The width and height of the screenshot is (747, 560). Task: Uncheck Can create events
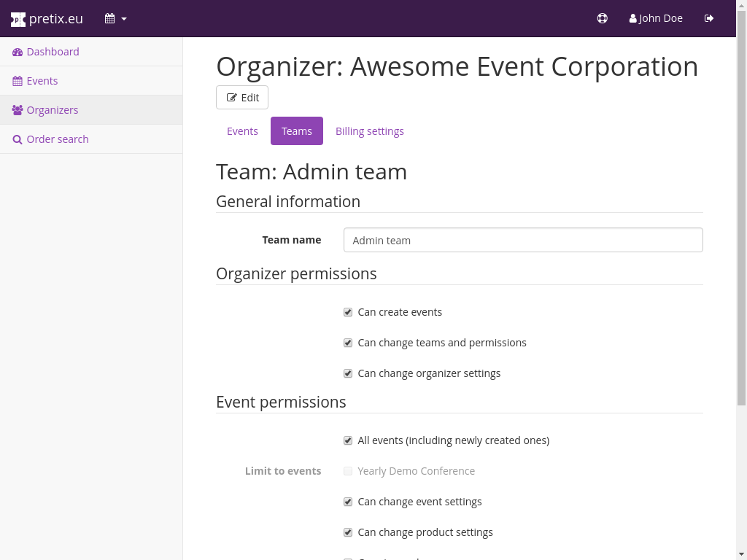348,312
